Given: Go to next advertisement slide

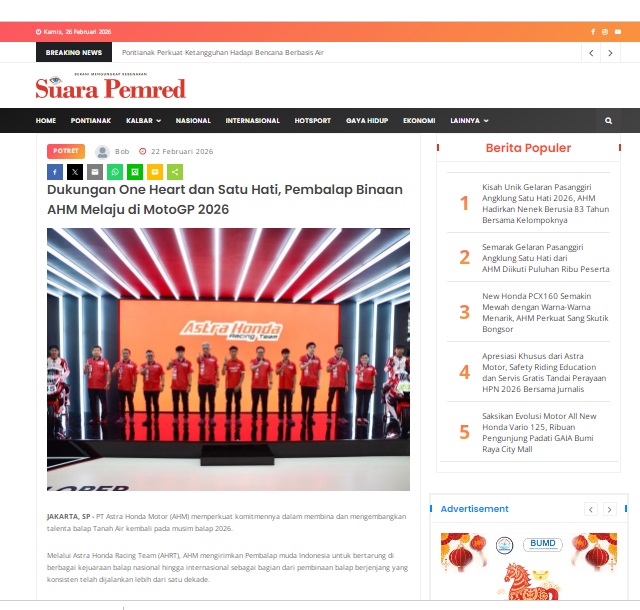Looking at the screenshot, I should [611, 509].
